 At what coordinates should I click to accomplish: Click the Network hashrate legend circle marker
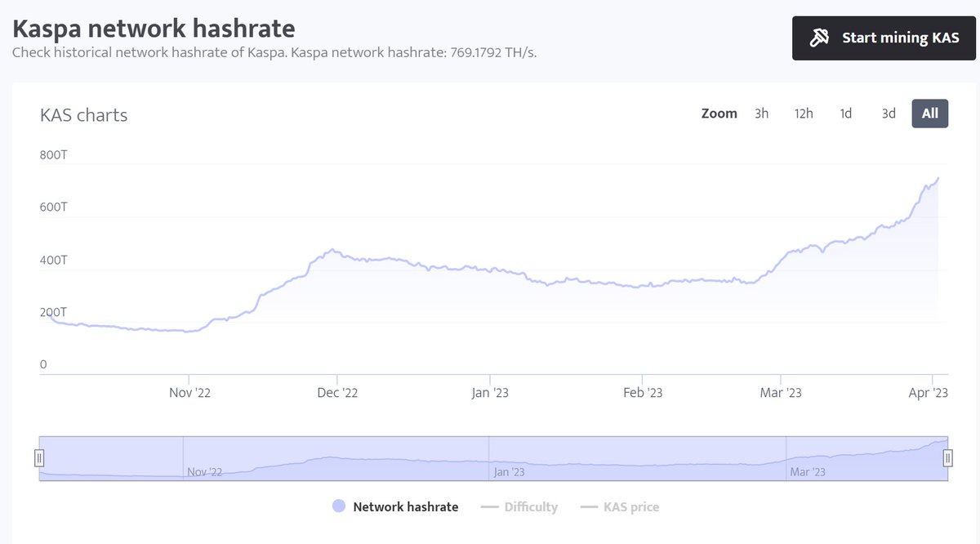[339, 506]
